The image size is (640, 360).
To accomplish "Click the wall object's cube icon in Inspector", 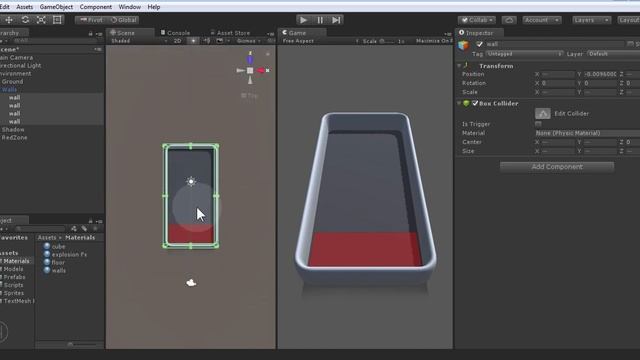I will 464,45.
